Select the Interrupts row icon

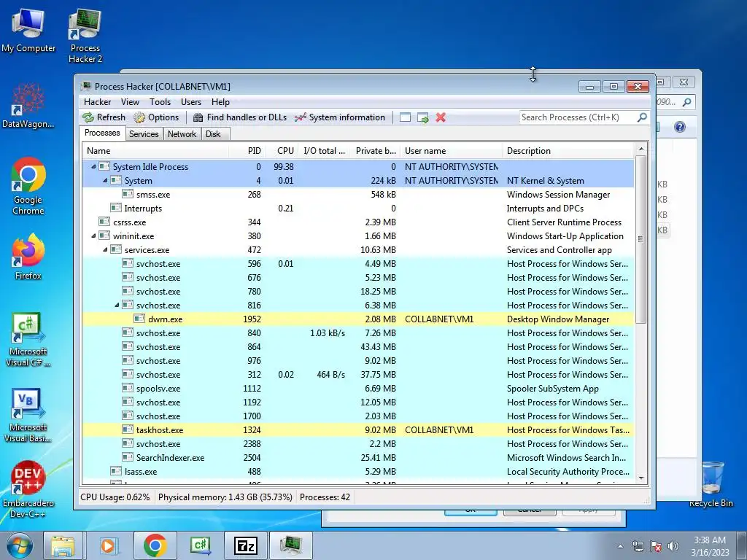116,208
